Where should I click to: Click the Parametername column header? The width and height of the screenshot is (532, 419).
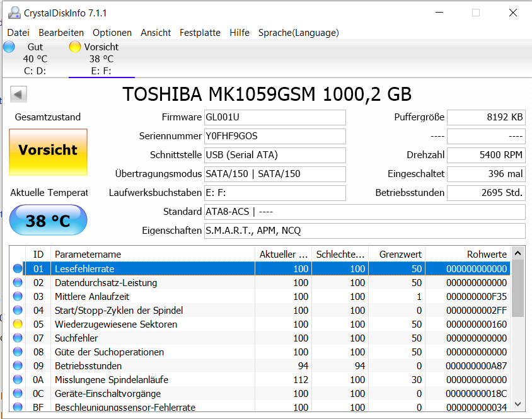[x=153, y=255]
